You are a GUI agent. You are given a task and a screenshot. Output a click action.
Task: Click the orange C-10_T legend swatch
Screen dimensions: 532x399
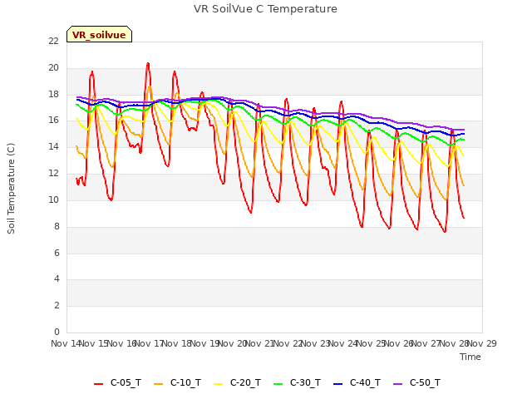point(158,384)
